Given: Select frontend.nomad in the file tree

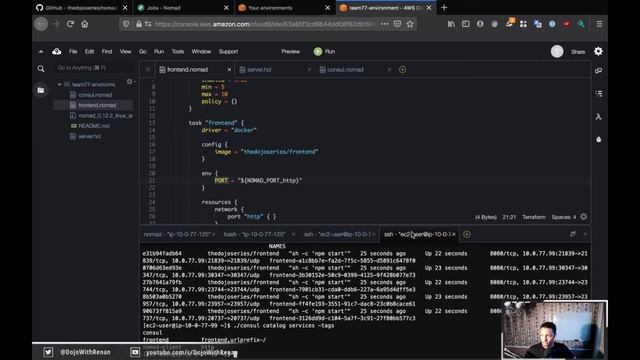Looking at the screenshot, I should point(97,105).
